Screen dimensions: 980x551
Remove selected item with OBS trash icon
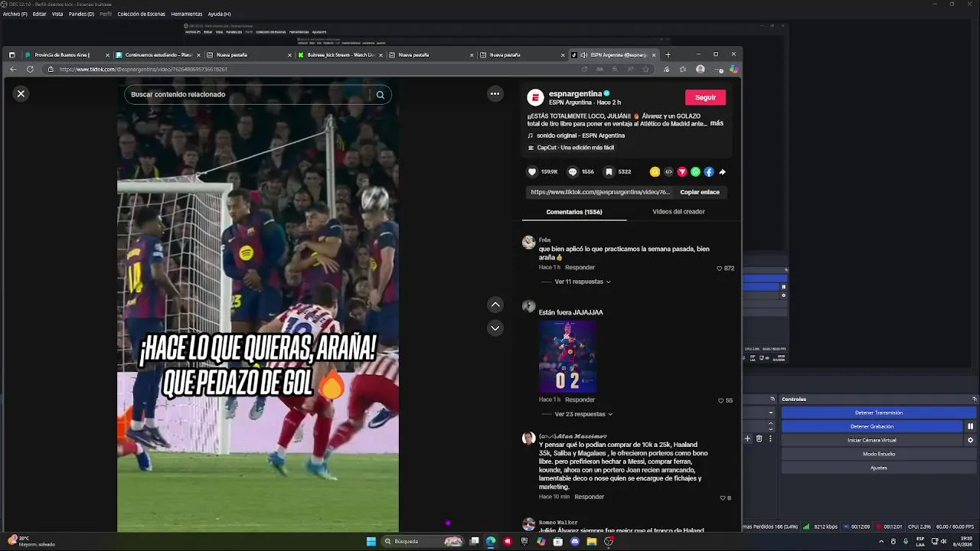pos(759,439)
